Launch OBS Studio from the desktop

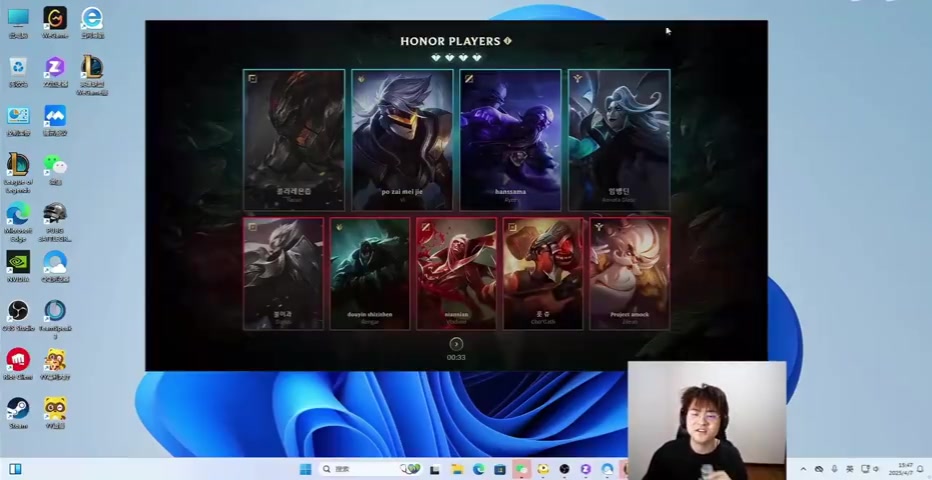pos(18,312)
